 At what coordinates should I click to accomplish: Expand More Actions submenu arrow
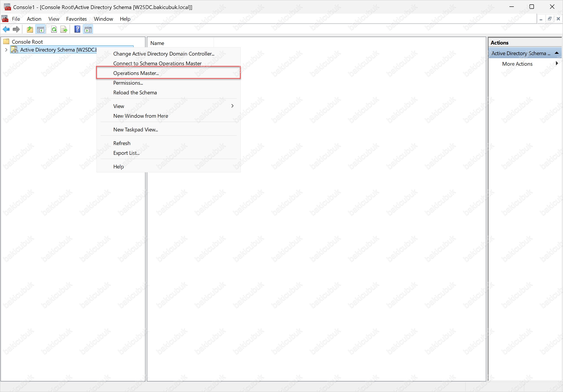click(x=557, y=63)
